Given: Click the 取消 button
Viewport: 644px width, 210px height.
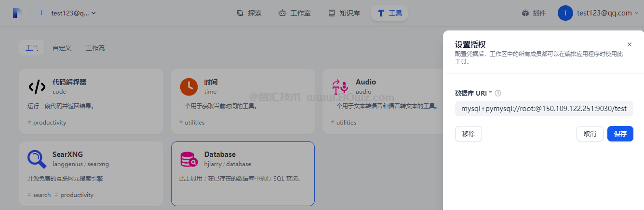Looking at the screenshot, I should [590, 134].
